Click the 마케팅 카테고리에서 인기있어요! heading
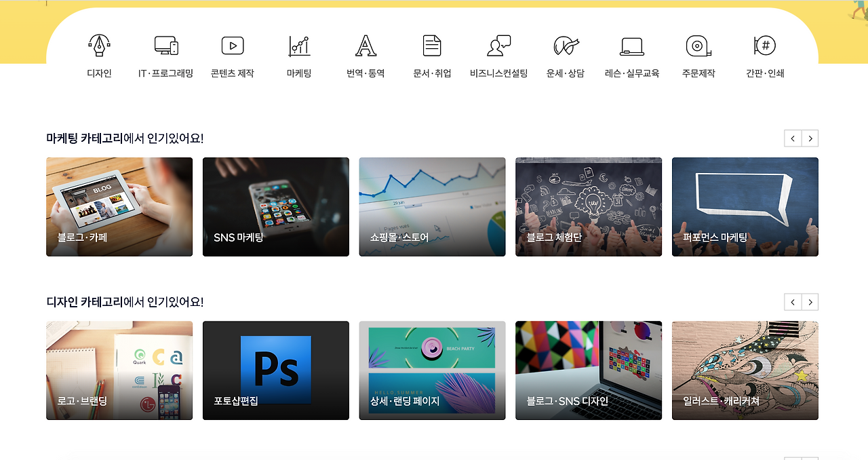Image resolution: width=868 pixels, height=460 pixels. [x=125, y=138]
